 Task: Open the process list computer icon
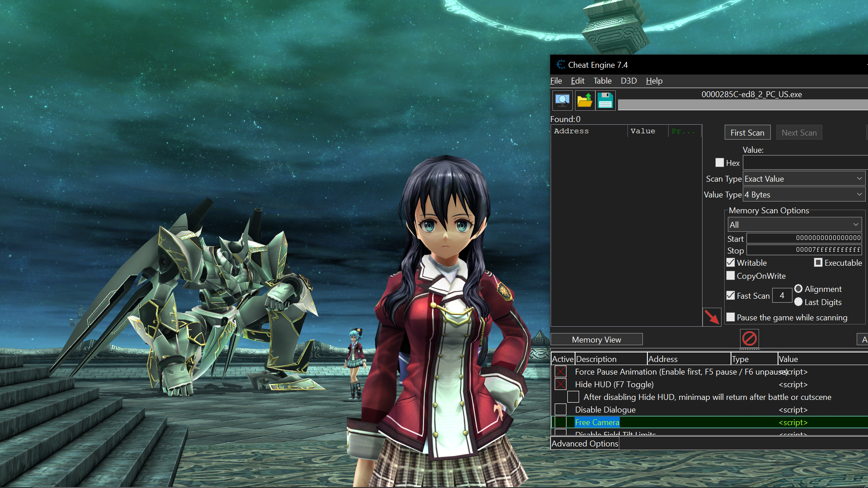pyautogui.click(x=562, y=100)
